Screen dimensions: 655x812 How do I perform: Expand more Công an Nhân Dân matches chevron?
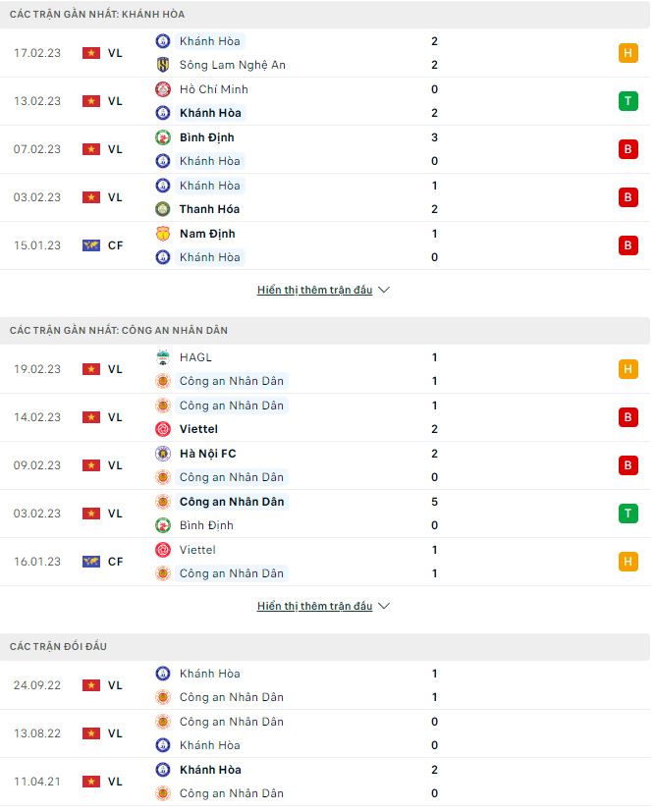384,607
